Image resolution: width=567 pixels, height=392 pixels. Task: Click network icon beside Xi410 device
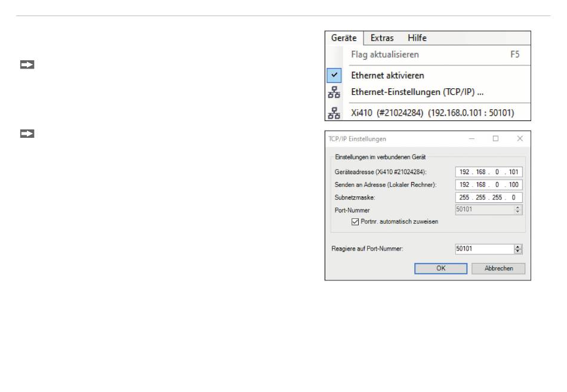[334, 113]
